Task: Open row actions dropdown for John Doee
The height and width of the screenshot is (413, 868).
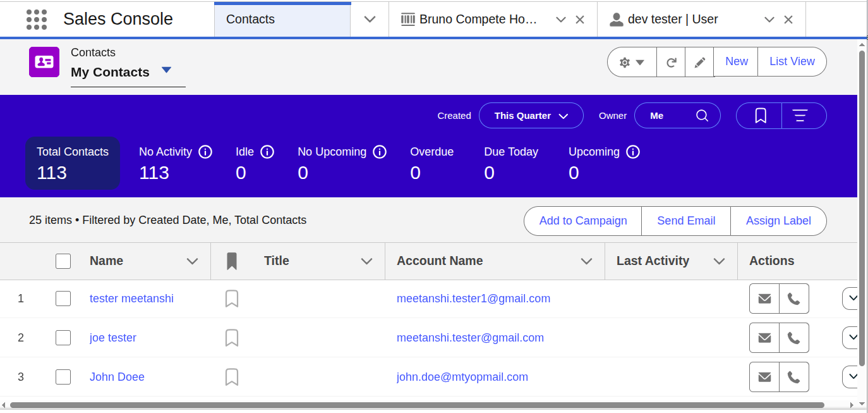Action: tap(850, 376)
